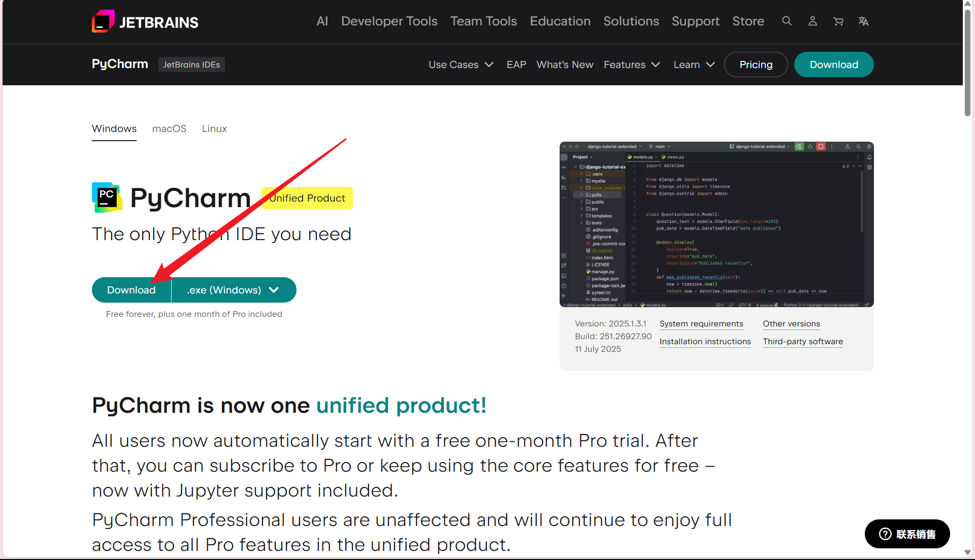Image resolution: width=975 pixels, height=560 pixels.
Task: Click the 'unified product!' heading text
Action: click(x=402, y=406)
